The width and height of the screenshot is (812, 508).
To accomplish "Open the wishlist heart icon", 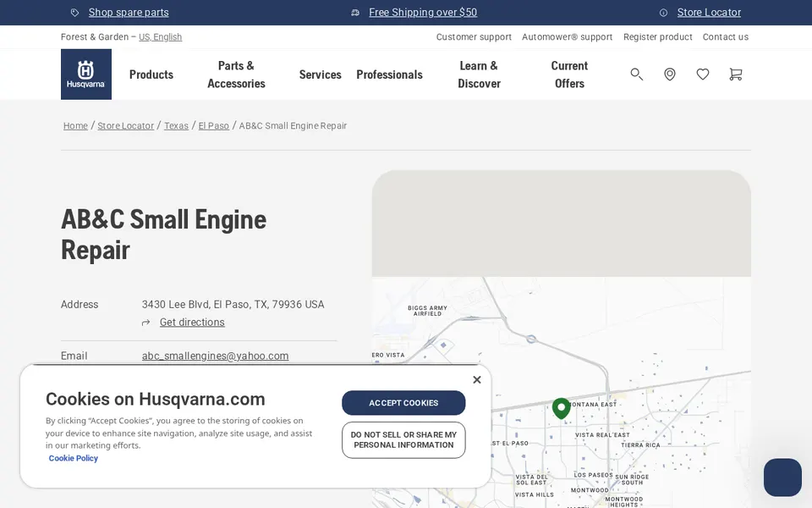I will [702, 75].
